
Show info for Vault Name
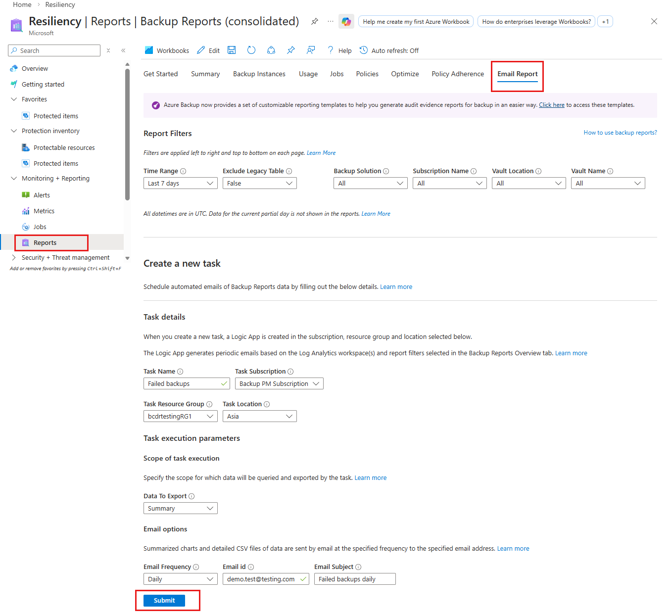610,171
